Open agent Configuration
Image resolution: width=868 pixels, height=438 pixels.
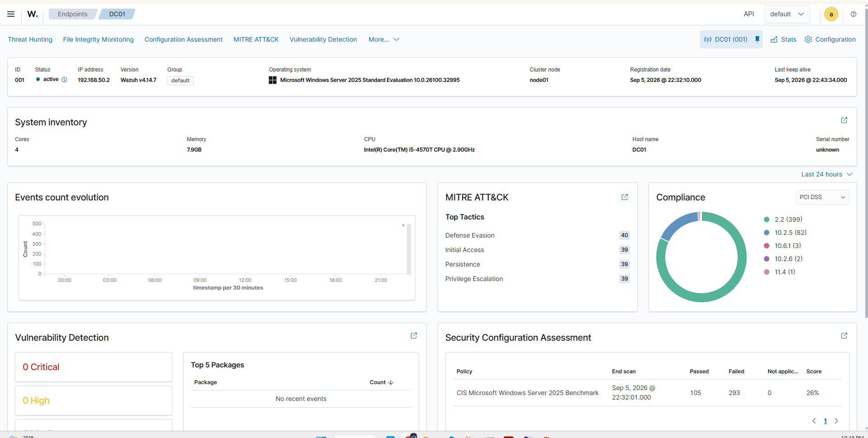coord(830,39)
